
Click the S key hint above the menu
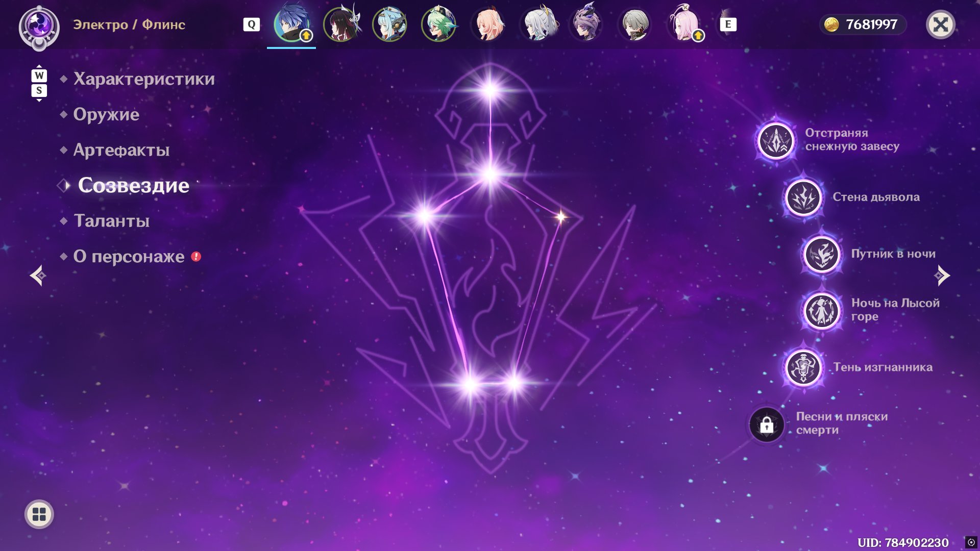pos(39,91)
